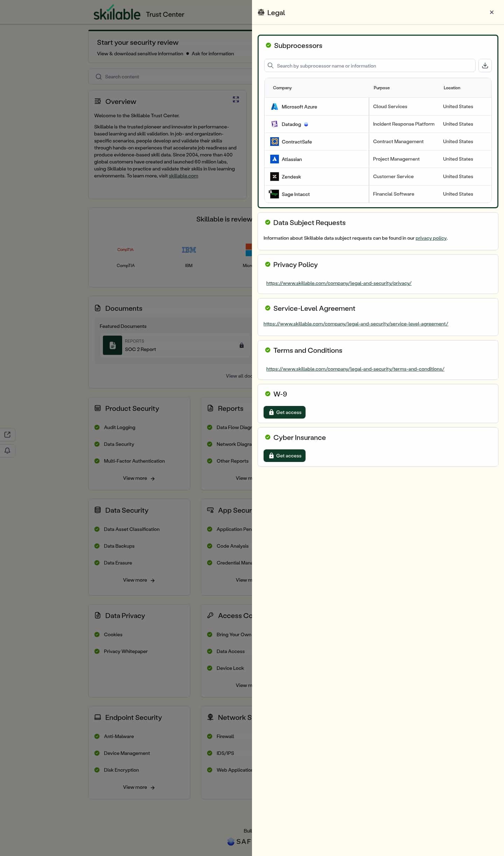This screenshot has width=504, height=856.
Task: Click the Legal scales icon in panel header
Action: point(261,13)
